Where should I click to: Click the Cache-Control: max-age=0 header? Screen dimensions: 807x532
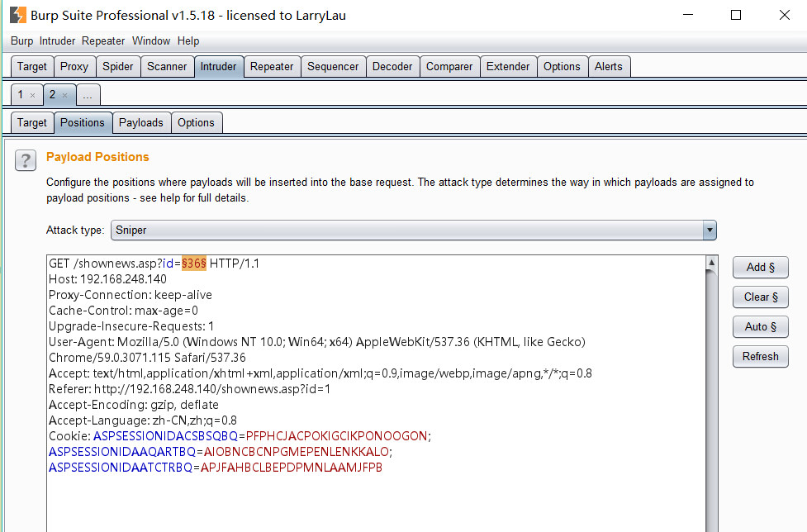(x=123, y=311)
